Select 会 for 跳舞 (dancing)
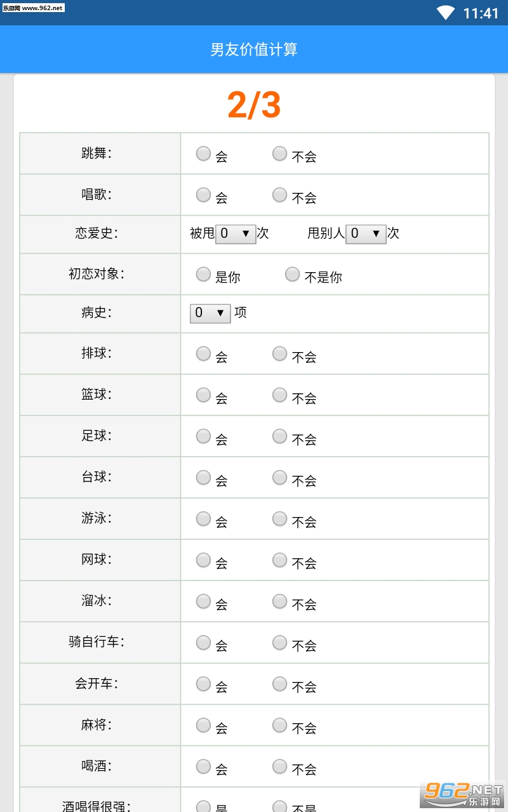This screenshot has width=508, height=812. pos(203,154)
